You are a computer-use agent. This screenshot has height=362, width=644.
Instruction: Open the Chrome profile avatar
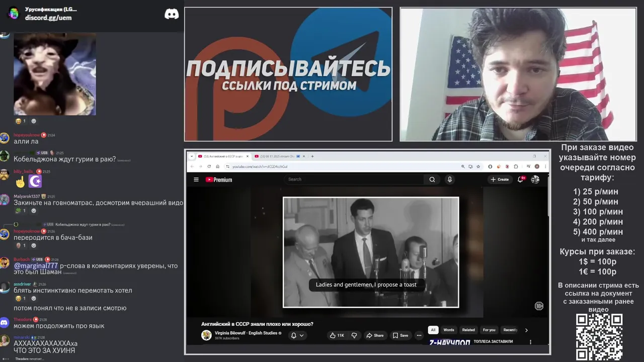(x=537, y=166)
